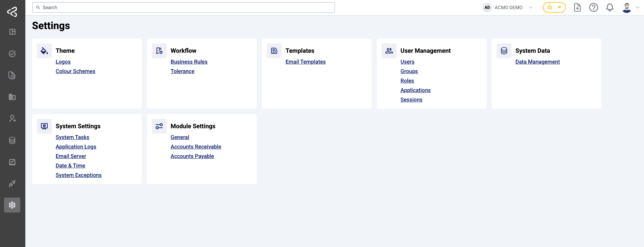Open Applications under User Management
This screenshot has height=247, width=644.
click(415, 90)
